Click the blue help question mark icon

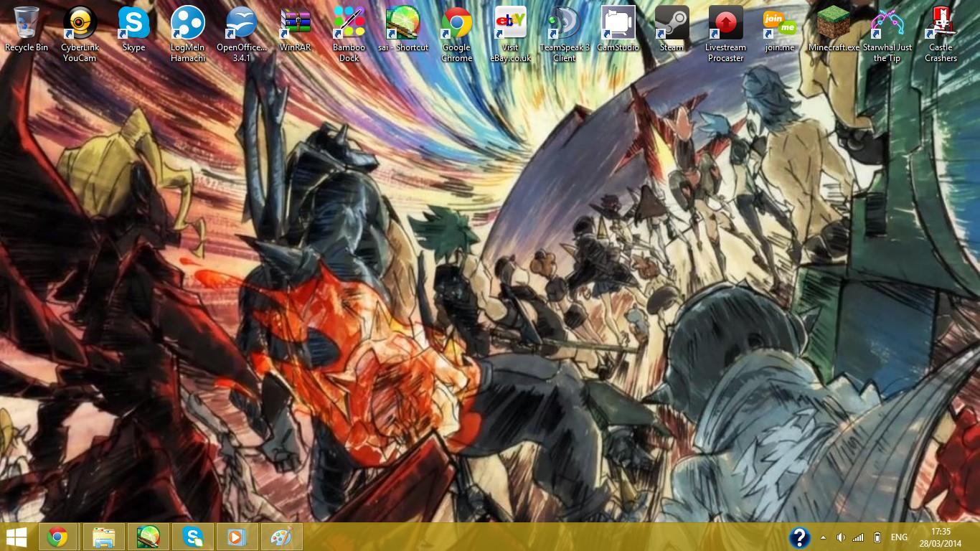pyautogui.click(x=799, y=537)
